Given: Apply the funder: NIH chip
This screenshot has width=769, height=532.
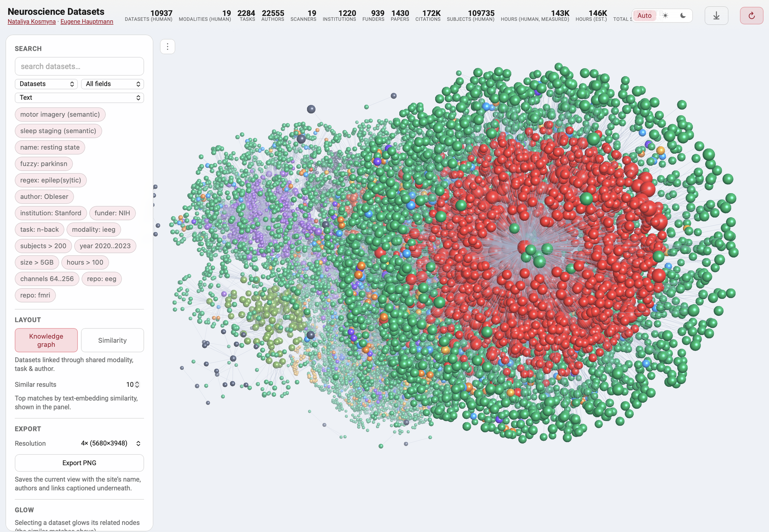Looking at the screenshot, I should (x=112, y=213).
